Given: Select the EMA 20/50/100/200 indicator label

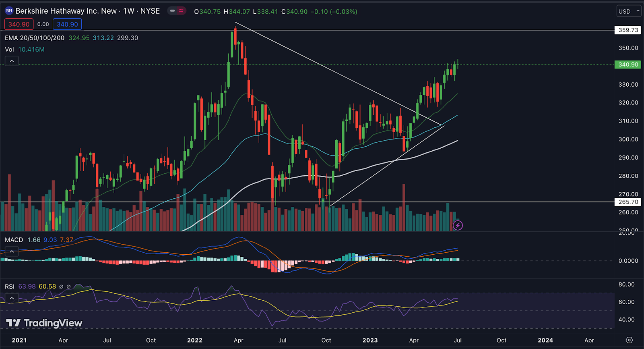Looking at the screenshot, I should [x=35, y=38].
